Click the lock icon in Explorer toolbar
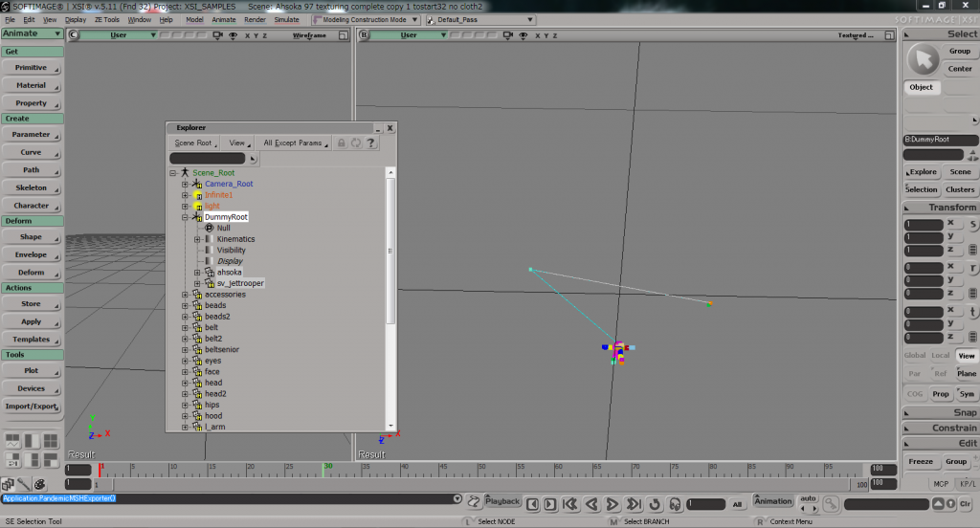980x528 pixels. click(x=342, y=143)
